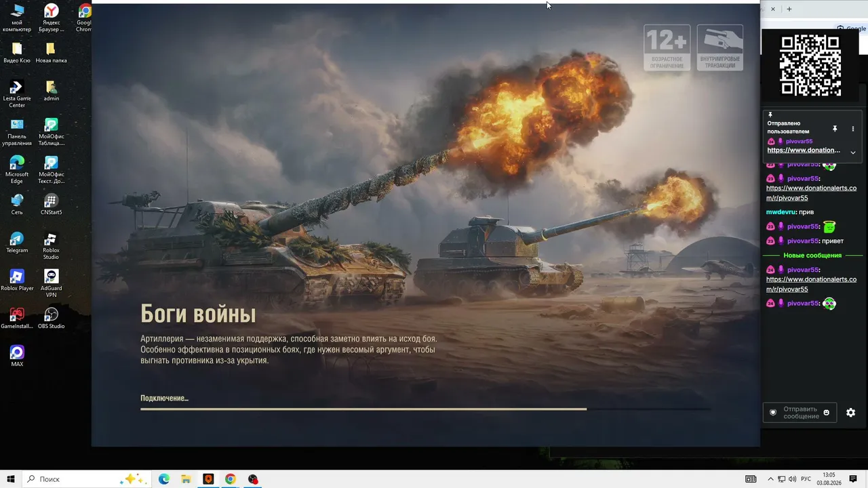Unpin the pinned chat message

pos(835,129)
